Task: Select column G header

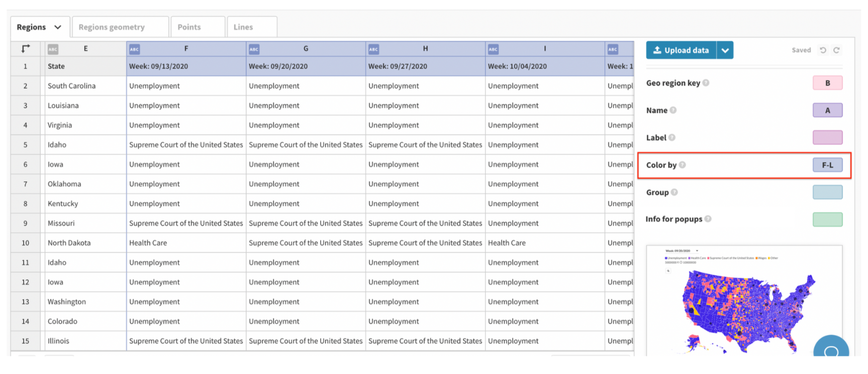Action: tap(306, 49)
